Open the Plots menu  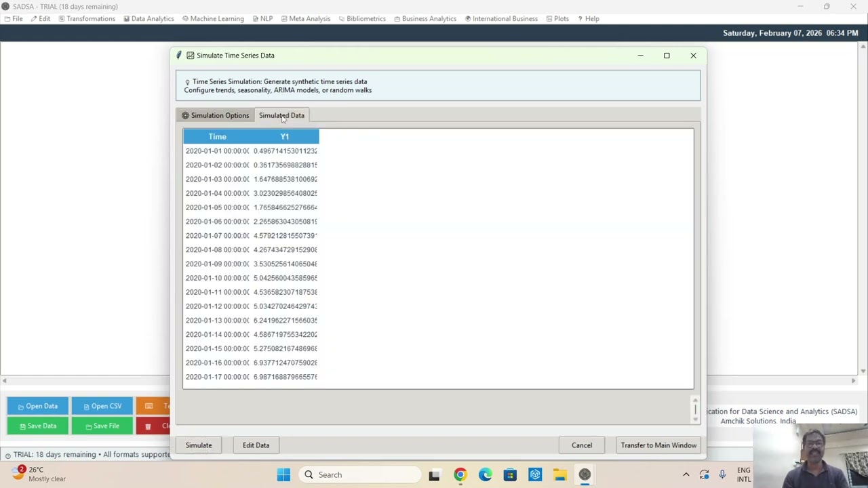[557, 18]
